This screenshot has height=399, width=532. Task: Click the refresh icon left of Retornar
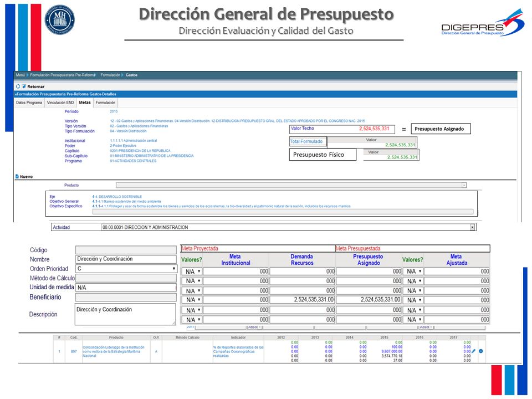click(18, 86)
